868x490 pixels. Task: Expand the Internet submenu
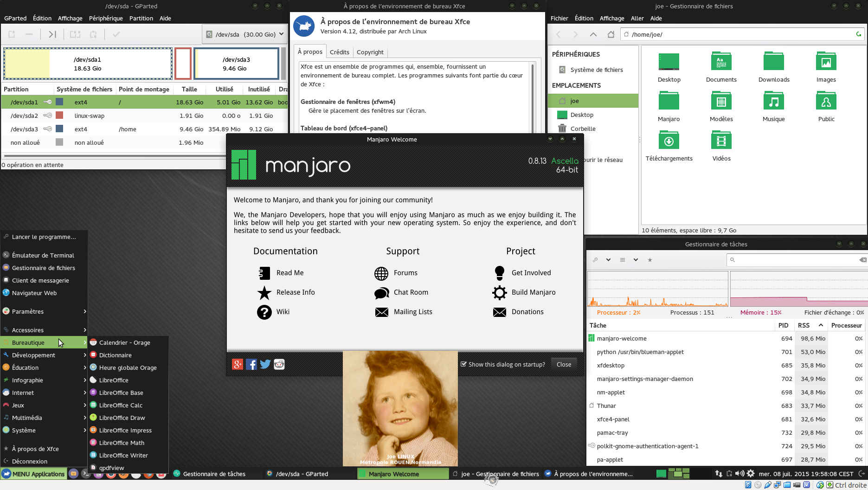(x=44, y=393)
